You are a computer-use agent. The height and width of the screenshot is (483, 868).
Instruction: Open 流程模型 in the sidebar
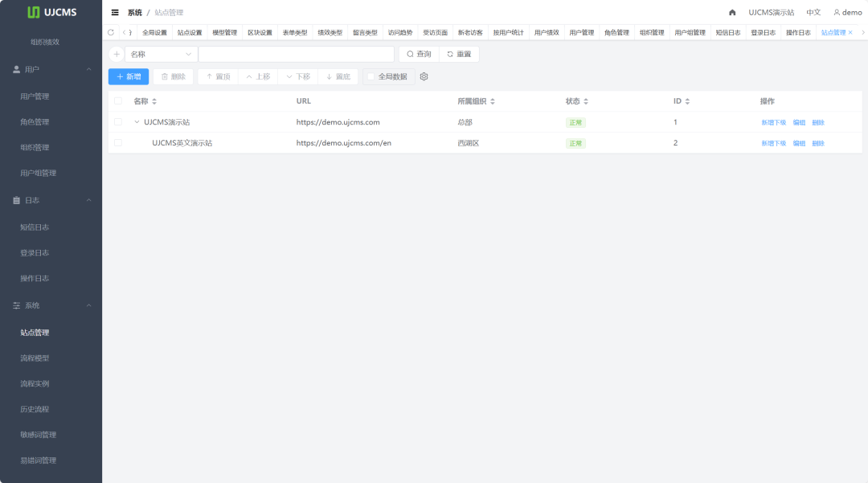point(35,358)
